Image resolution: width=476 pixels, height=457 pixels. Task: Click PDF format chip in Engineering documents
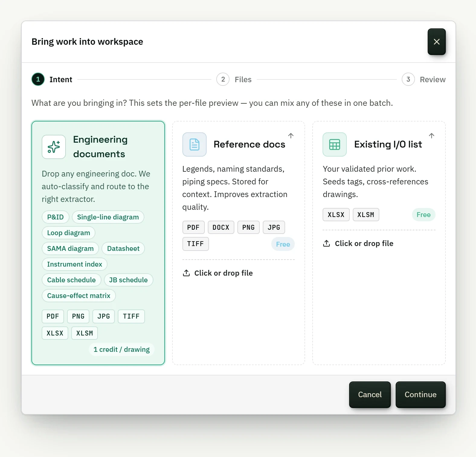pyautogui.click(x=53, y=316)
